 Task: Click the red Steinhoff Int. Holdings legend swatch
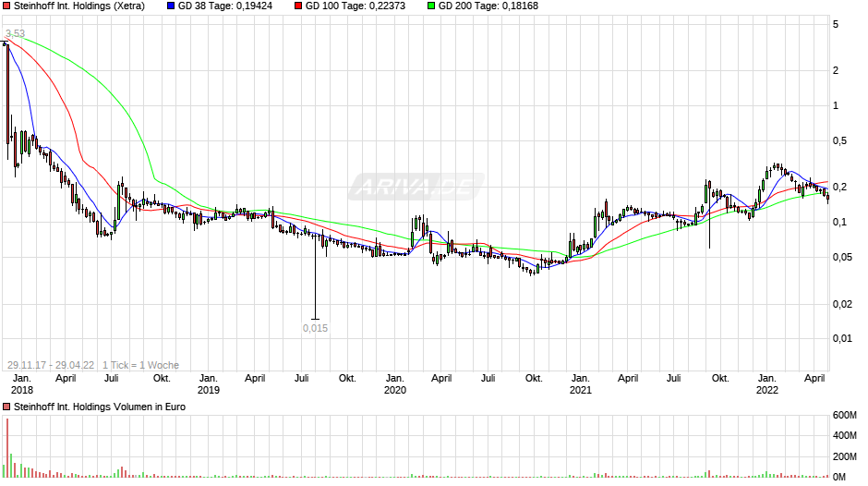[x=6, y=6]
